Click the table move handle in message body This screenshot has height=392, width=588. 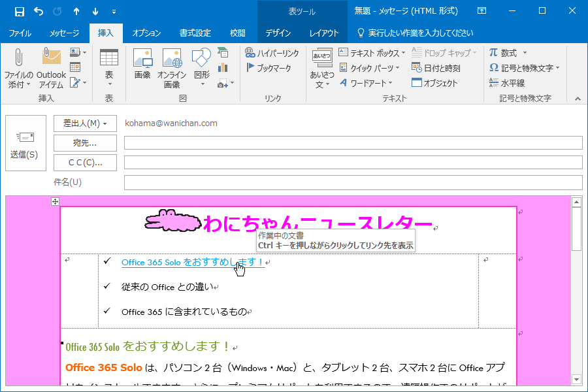point(55,201)
